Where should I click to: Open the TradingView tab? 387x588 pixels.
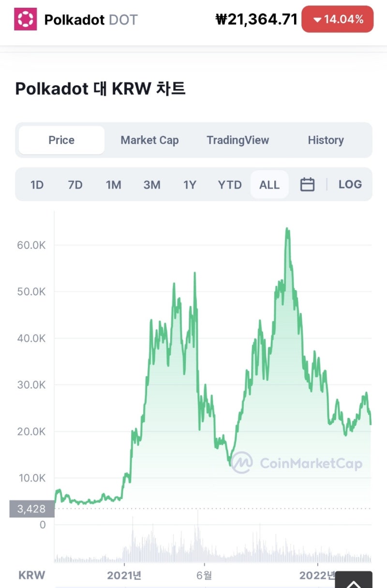click(238, 140)
